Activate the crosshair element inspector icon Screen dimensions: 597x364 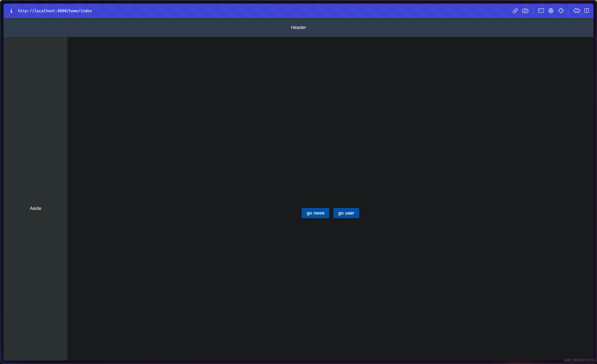coord(561,11)
